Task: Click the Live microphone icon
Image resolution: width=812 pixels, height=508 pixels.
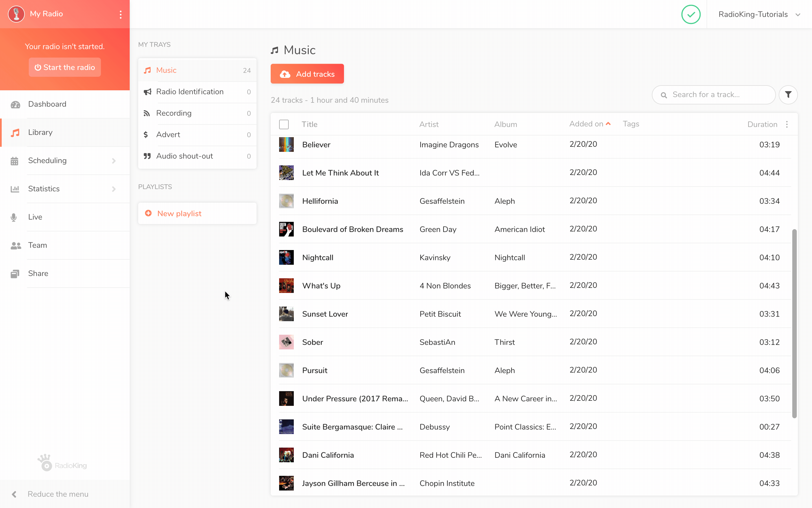Action: 14,217
